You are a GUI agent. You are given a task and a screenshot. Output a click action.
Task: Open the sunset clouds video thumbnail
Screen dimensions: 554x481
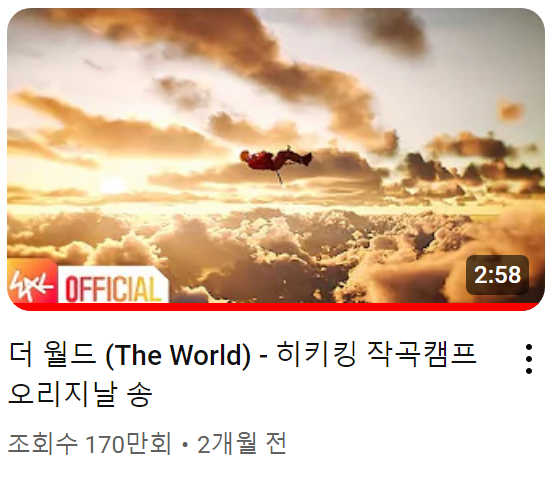(276, 159)
